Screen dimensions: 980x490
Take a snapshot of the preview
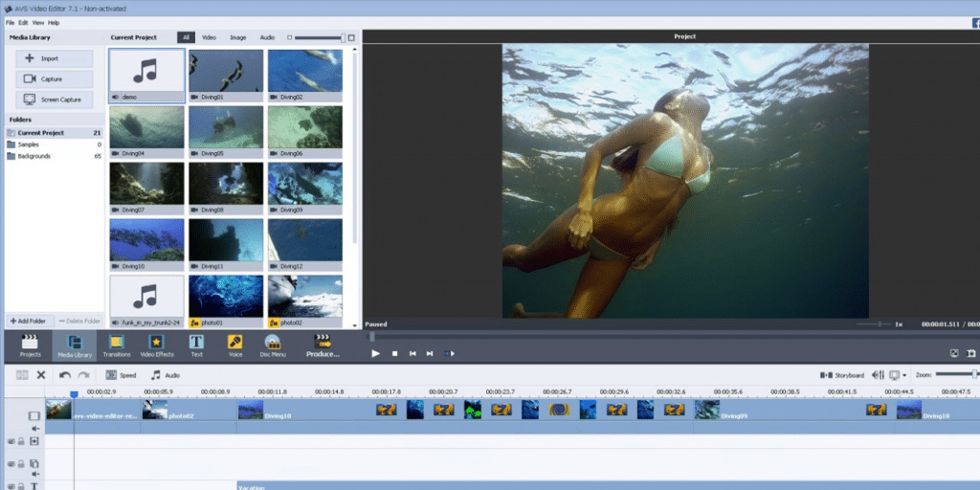(x=971, y=353)
